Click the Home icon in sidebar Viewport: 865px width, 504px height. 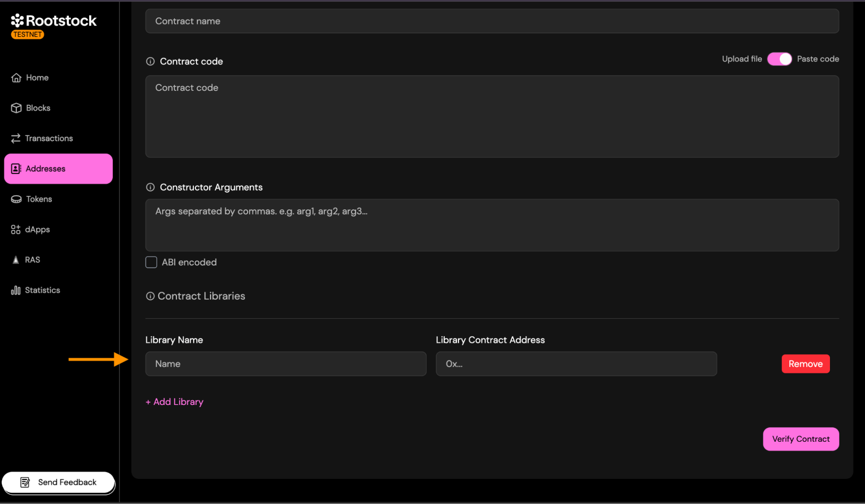tap(16, 78)
